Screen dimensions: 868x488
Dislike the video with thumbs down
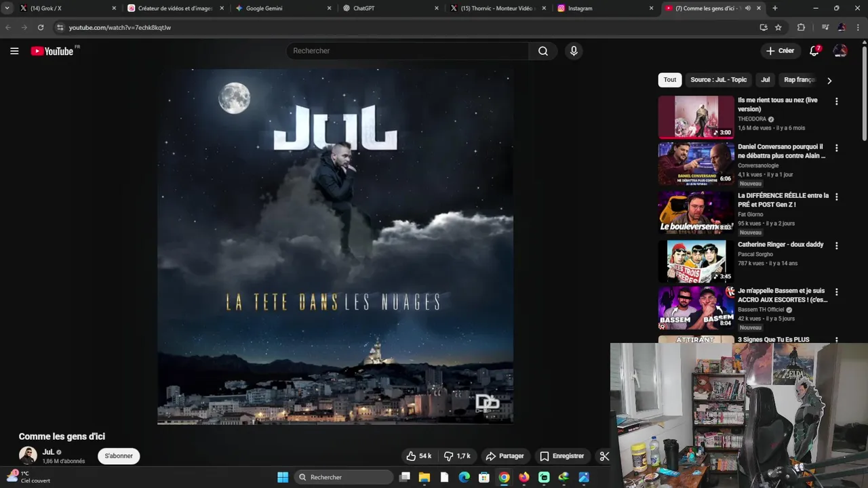click(457, 456)
